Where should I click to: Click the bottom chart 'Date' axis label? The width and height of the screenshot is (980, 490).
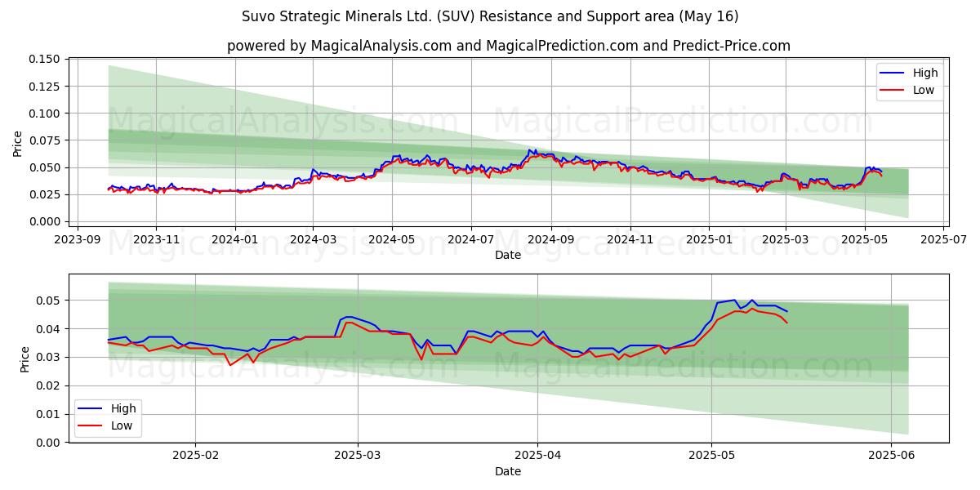pyautogui.click(x=508, y=471)
